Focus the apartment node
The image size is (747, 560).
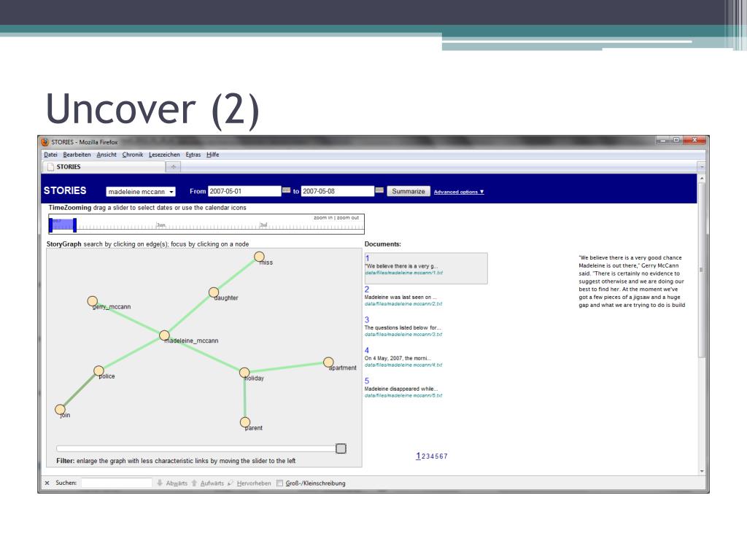point(328,362)
